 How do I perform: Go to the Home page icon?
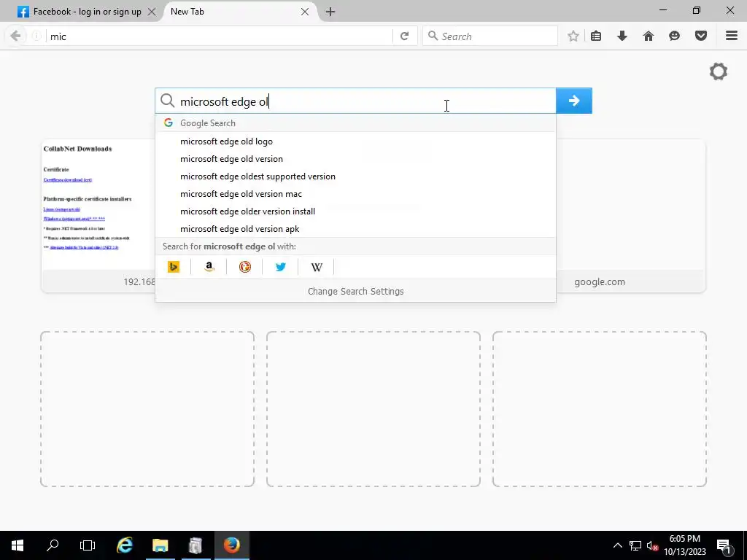click(x=649, y=36)
